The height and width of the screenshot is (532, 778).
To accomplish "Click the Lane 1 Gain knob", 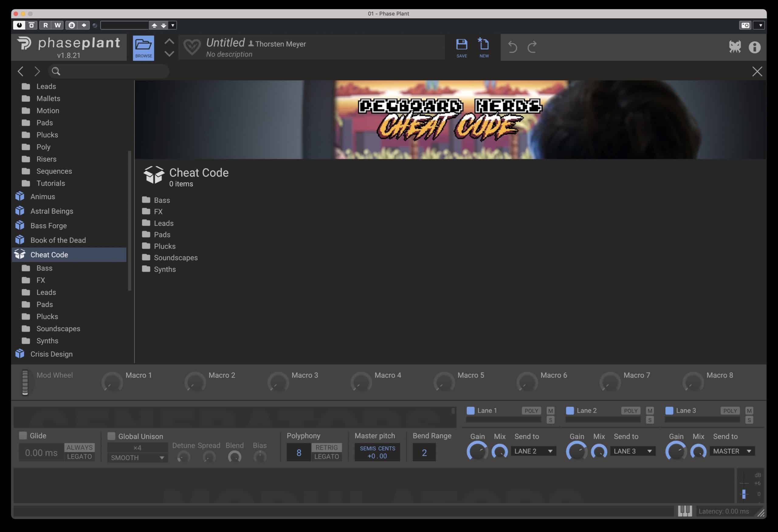I will click(x=477, y=451).
